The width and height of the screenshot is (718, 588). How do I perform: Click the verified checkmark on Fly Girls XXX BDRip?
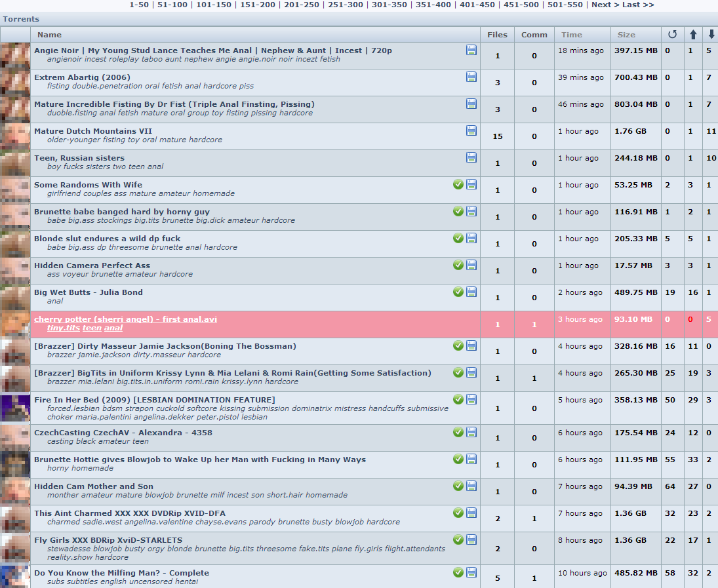(458, 540)
